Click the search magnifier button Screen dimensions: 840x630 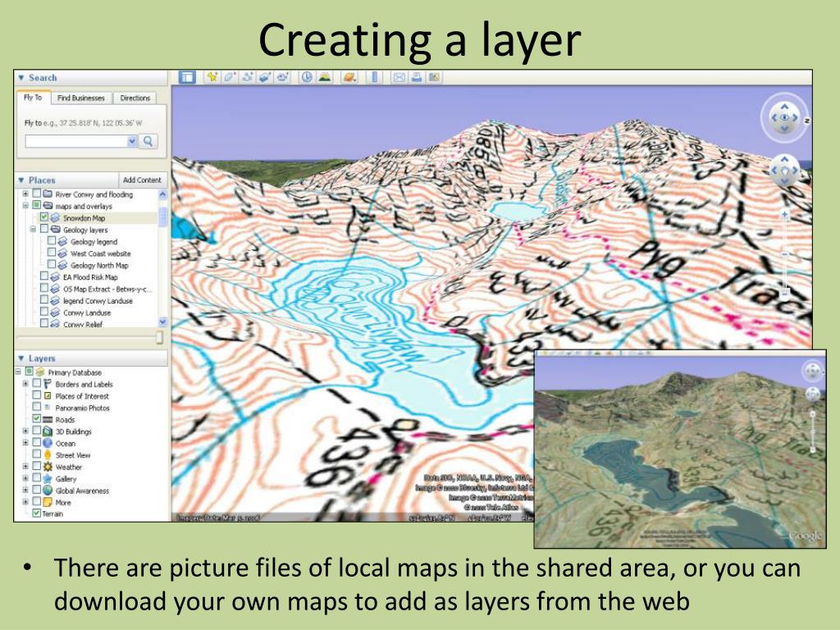[x=148, y=141]
